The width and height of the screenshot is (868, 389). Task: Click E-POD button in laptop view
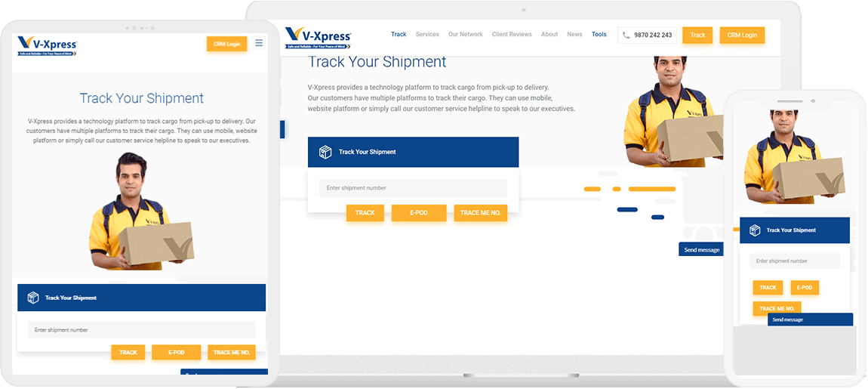(418, 213)
